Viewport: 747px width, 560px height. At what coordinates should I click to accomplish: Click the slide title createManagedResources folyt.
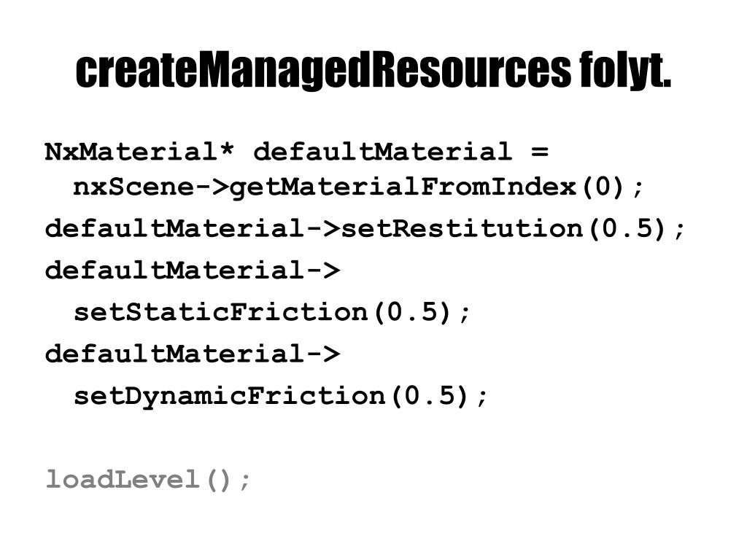(373, 71)
